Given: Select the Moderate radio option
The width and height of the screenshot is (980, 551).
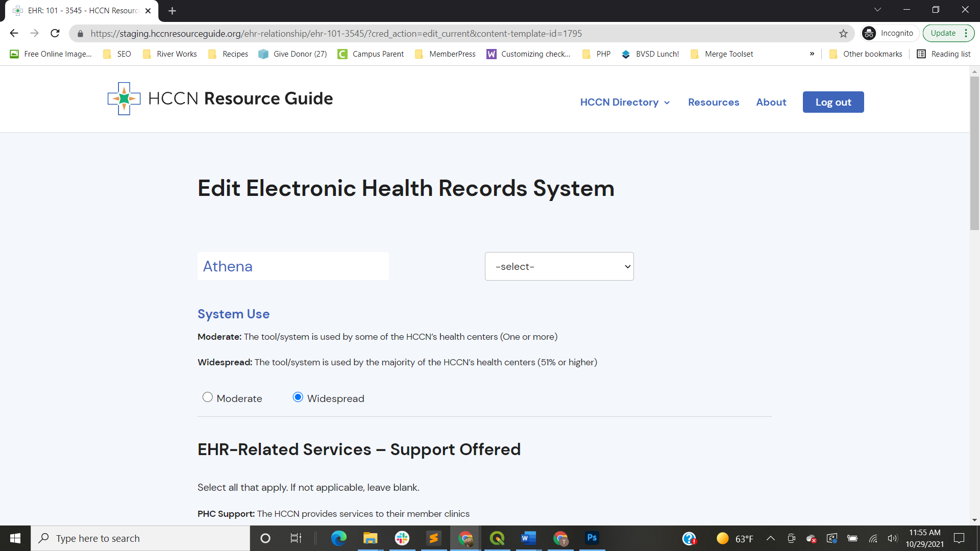Looking at the screenshot, I should pyautogui.click(x=207, y=397).
